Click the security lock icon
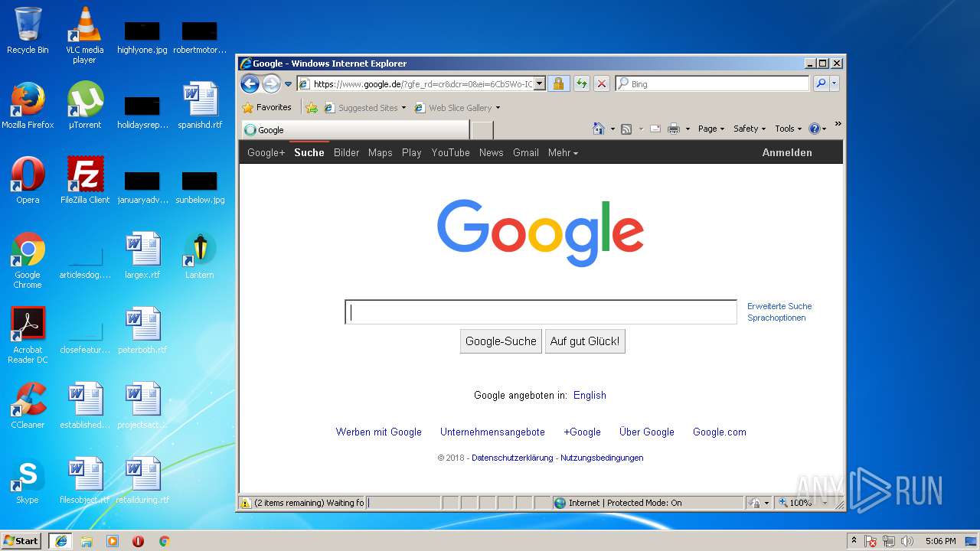Image resolution: width=980 pixels, height=551 pixels. [559, 83]
